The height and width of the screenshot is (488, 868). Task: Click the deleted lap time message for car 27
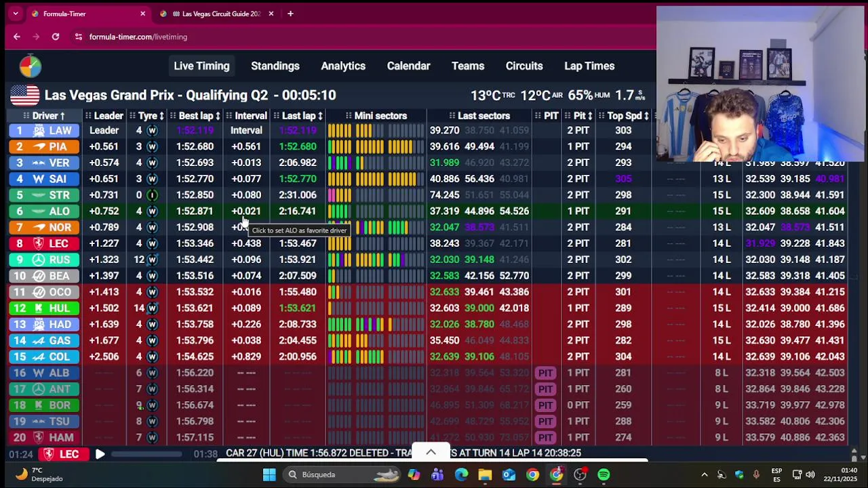point(403,453)
